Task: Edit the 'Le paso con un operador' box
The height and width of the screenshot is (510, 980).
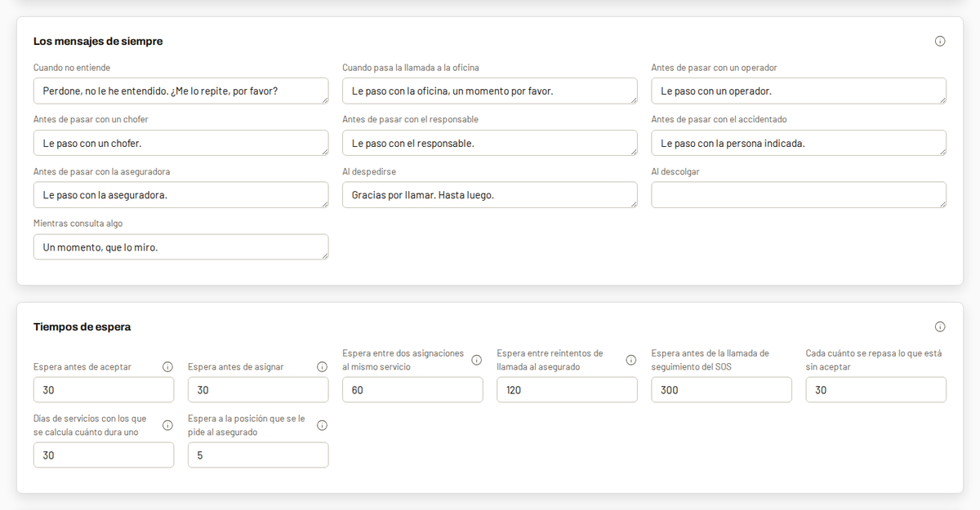Action: [799, 91]
